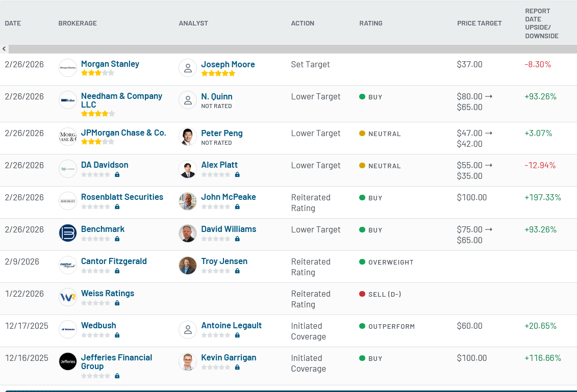Open Cantor Fitzgerald link
This screenshot has width=577, height=392.
pos(114,261)
